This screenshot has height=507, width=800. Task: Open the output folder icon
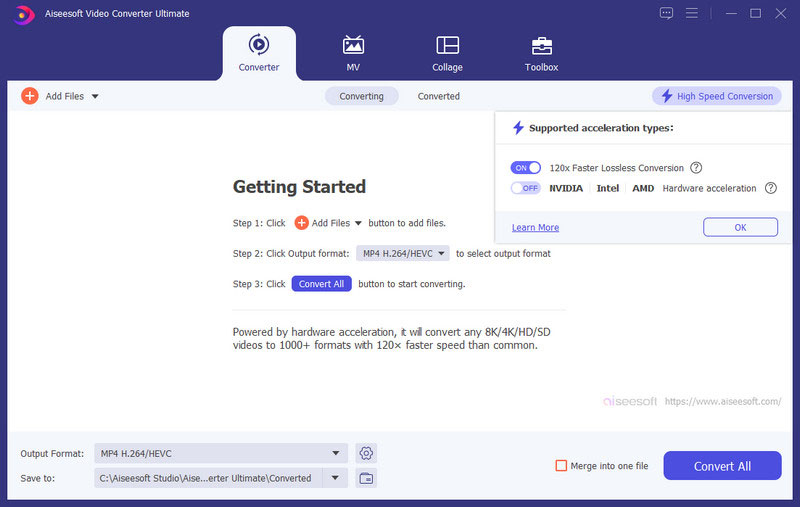pyautogui.click(x=366, y=478)
